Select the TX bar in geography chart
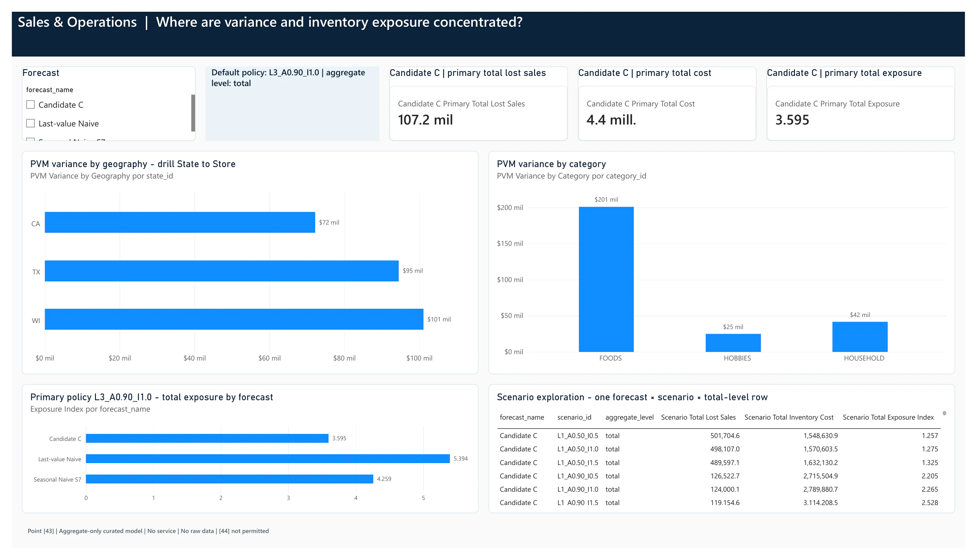Screen dimensions: 977x560 click(221, 271)
